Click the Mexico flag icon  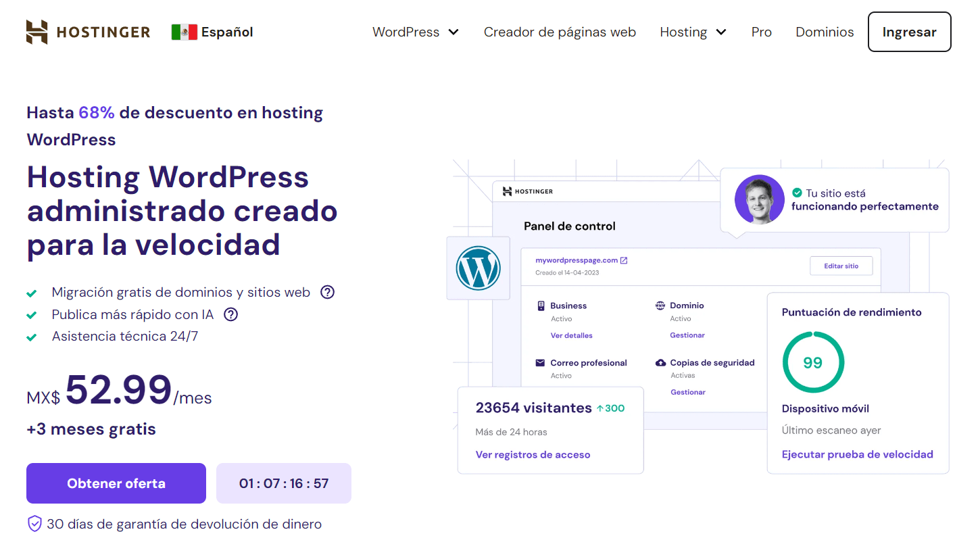click(x=184, y=32)
